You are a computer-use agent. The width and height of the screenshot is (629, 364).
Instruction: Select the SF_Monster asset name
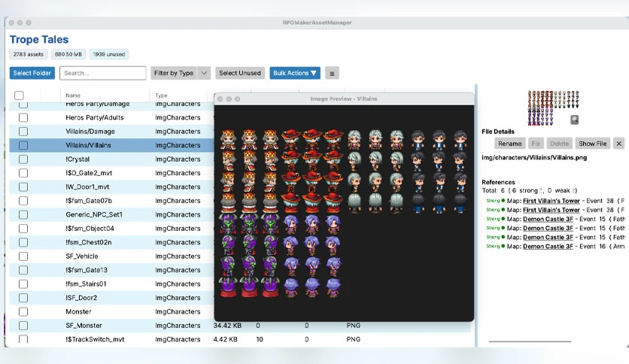click(x=84, y=326)
